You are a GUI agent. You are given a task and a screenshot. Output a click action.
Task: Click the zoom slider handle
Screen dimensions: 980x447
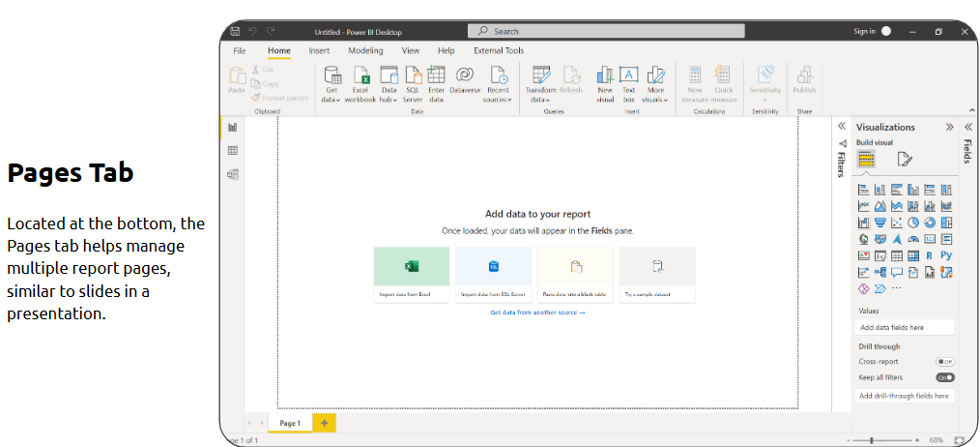(871, 441)
